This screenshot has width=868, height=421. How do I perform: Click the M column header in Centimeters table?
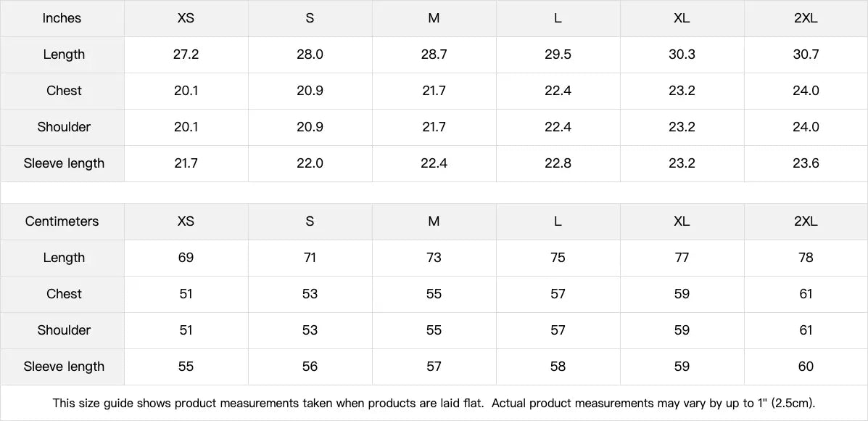tap(434, 221)
